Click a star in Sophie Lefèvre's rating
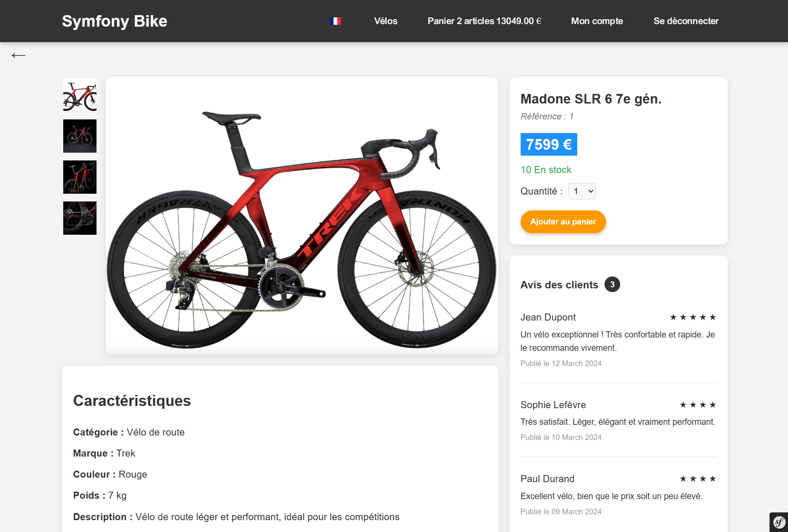This screenshot has width=788, height=532. point(697,404)
